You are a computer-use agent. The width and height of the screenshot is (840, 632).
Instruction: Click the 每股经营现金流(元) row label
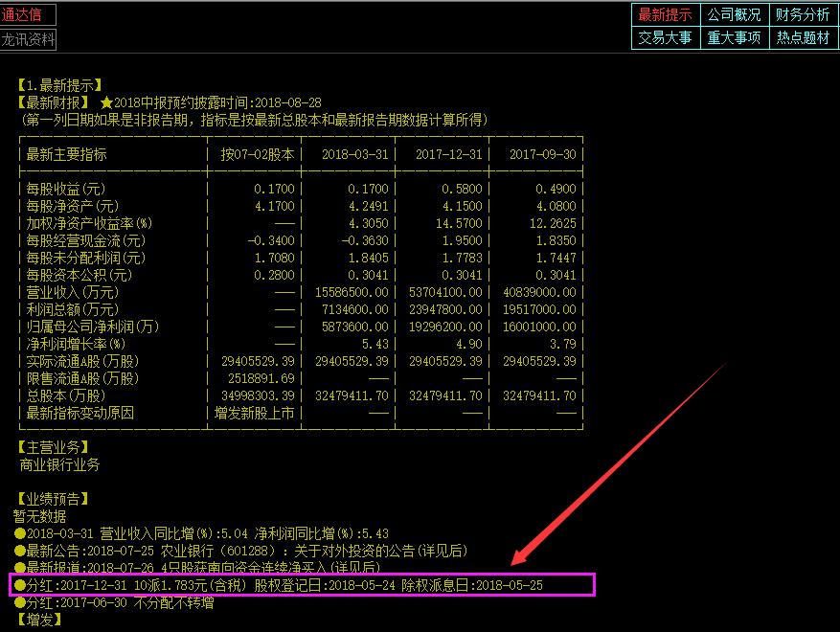[x=85, y=240]
